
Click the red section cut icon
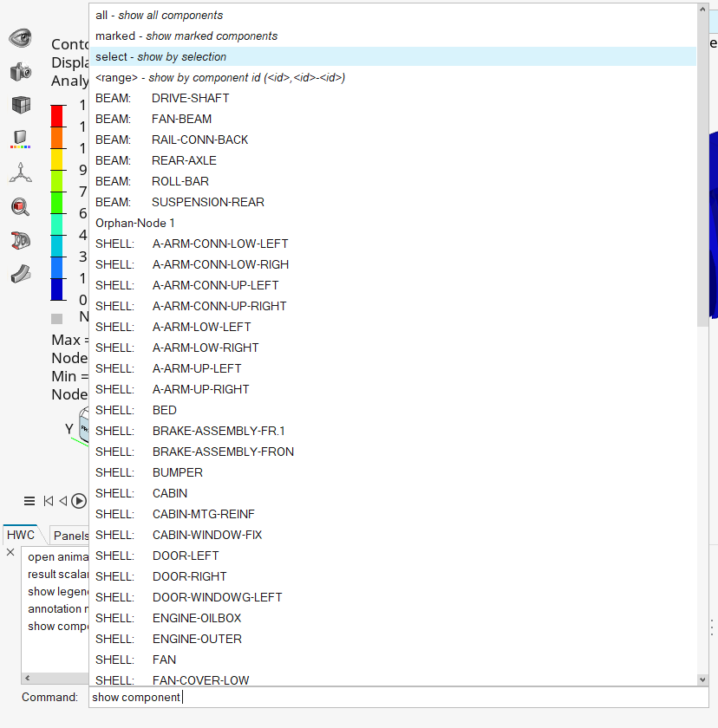pyautogui.click(x=20, y=240)
